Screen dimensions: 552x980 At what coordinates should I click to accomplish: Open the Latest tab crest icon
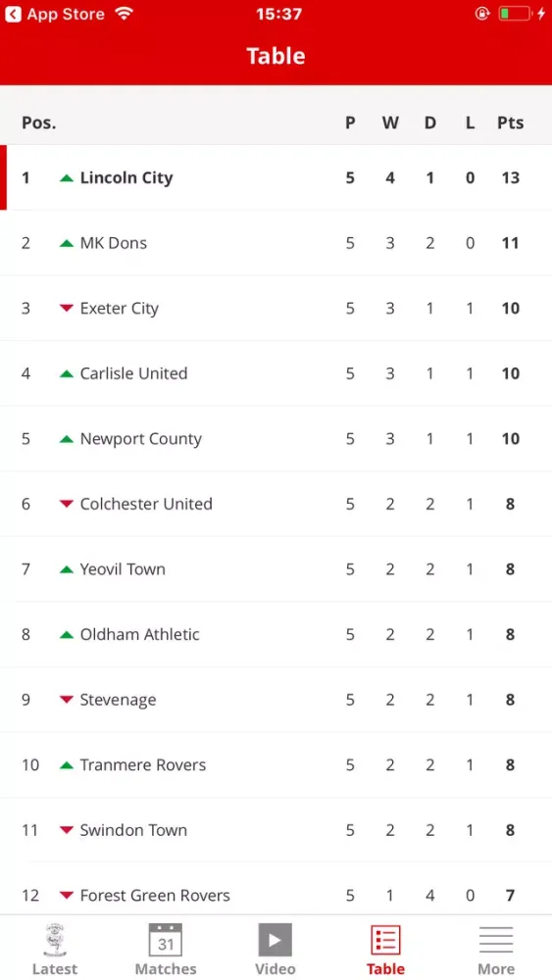click(x=55, y=940)
